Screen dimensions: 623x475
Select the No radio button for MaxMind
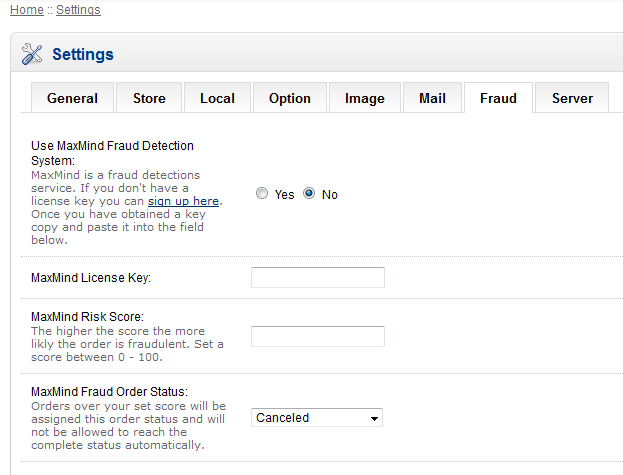point(309,194)
